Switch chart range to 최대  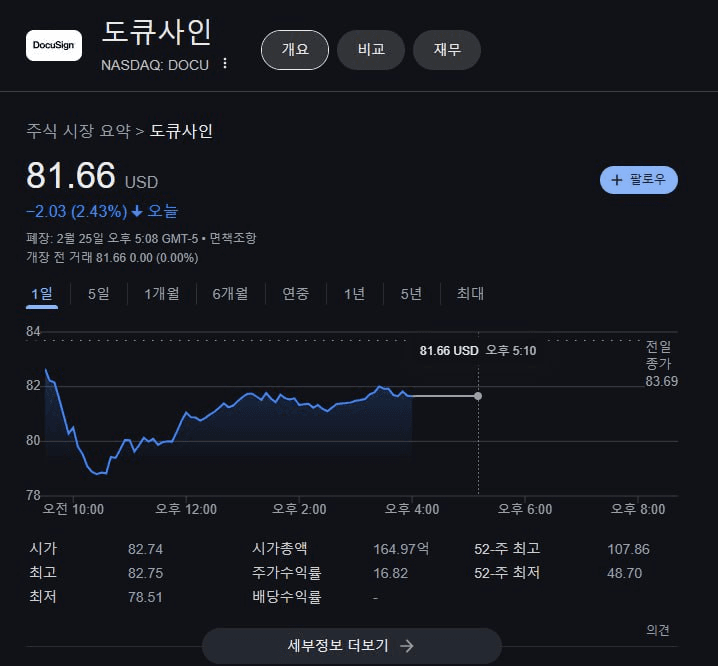(x=470, y=294)
